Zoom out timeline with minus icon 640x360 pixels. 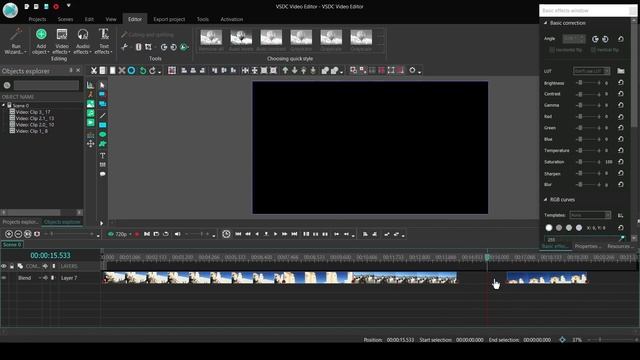18,234
